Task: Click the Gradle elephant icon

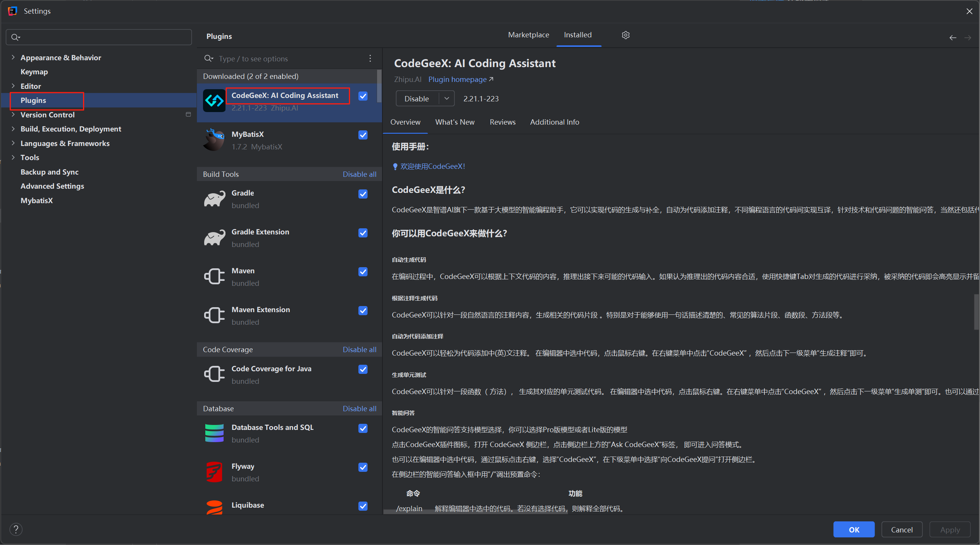Action: (x=214, y=199)
